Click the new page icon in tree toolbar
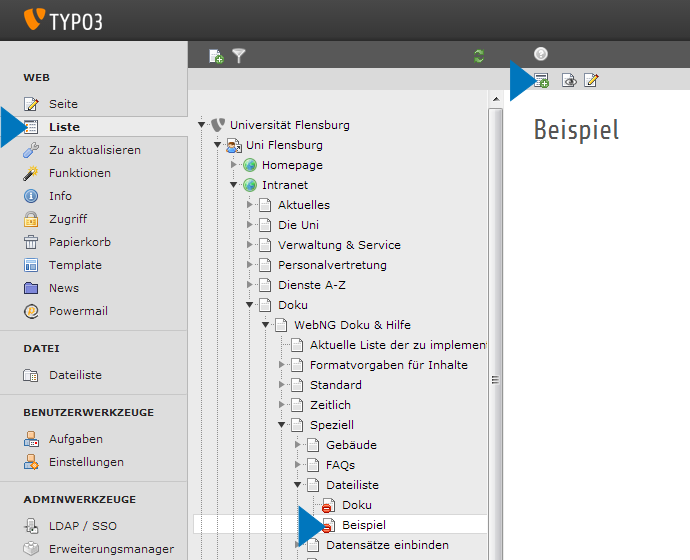The height and width of the screenshot is (560, 690). [x=216, y=56]
